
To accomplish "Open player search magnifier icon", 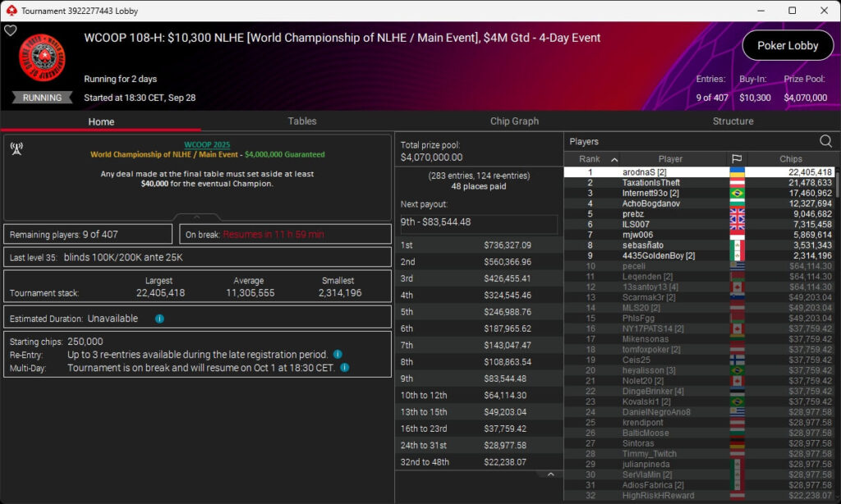I will (825, 141).
